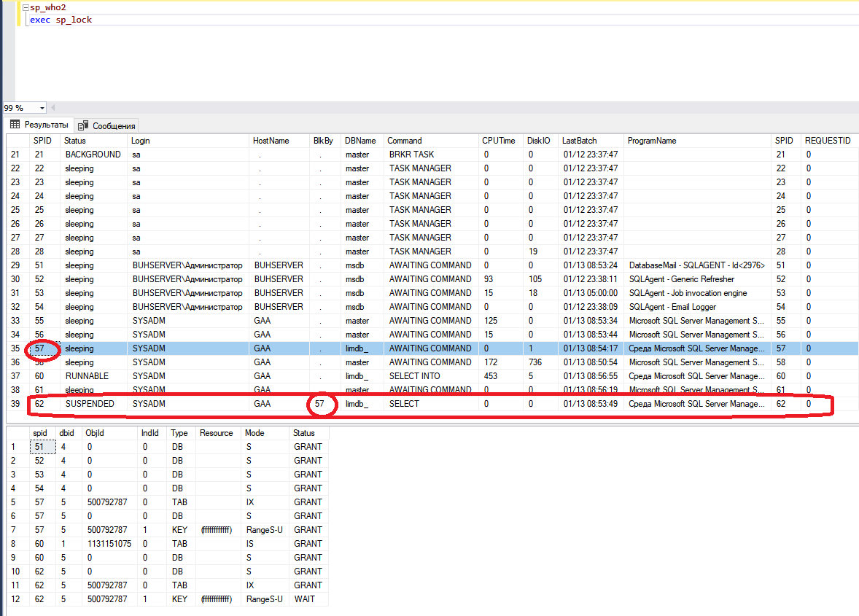Click the Resource column header in locks grid
The image size is (859, 616).
click(x=216, y=433)
